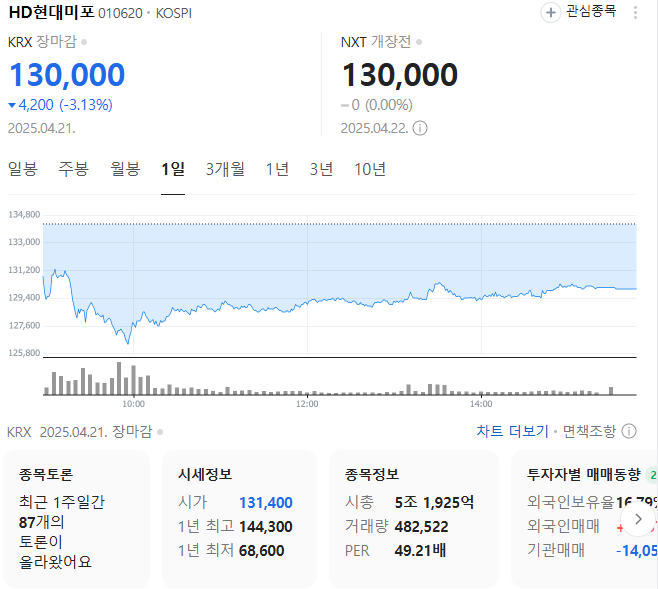This screenshot has width=658, height=589.
Task: Click the 기관매매 row label
Action: pos(556,550)
